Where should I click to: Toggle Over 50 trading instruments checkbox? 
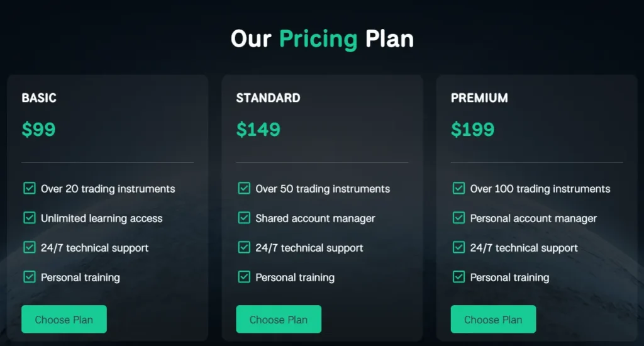point(244,188)
